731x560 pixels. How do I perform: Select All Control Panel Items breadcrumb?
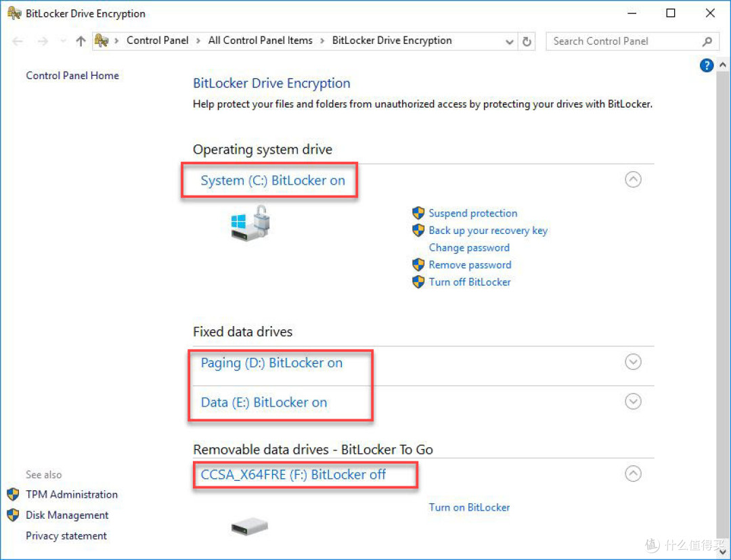(x=260, y=41)
